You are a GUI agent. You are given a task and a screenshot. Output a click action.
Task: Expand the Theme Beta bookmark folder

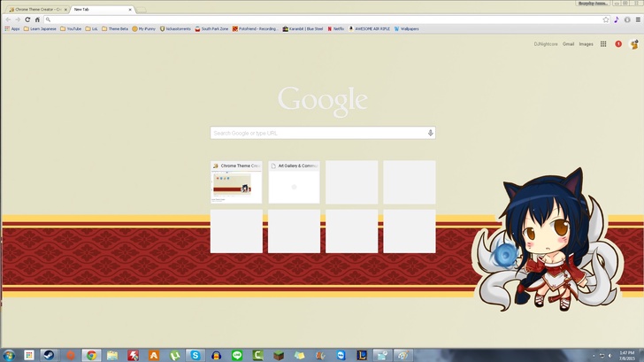click(x=115, y=28)
